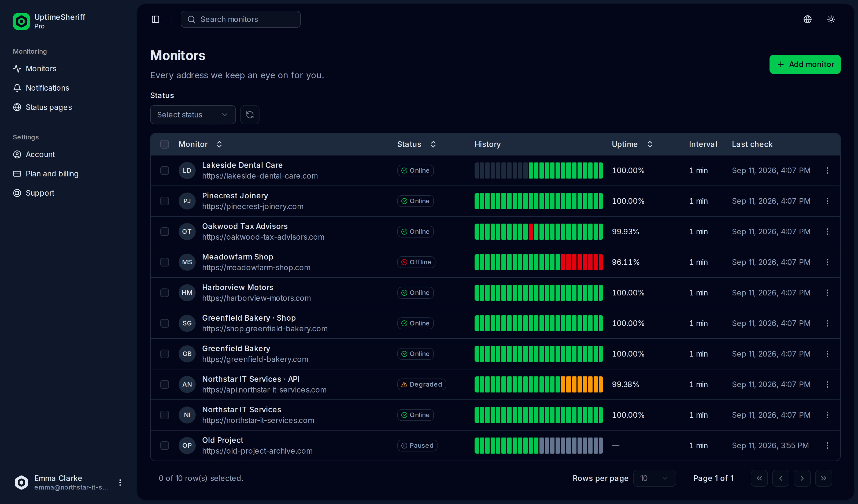This screenshot has width=858, height=504.
Task: Open row actions for Greenfield Bakery
Action: point(827,354)
